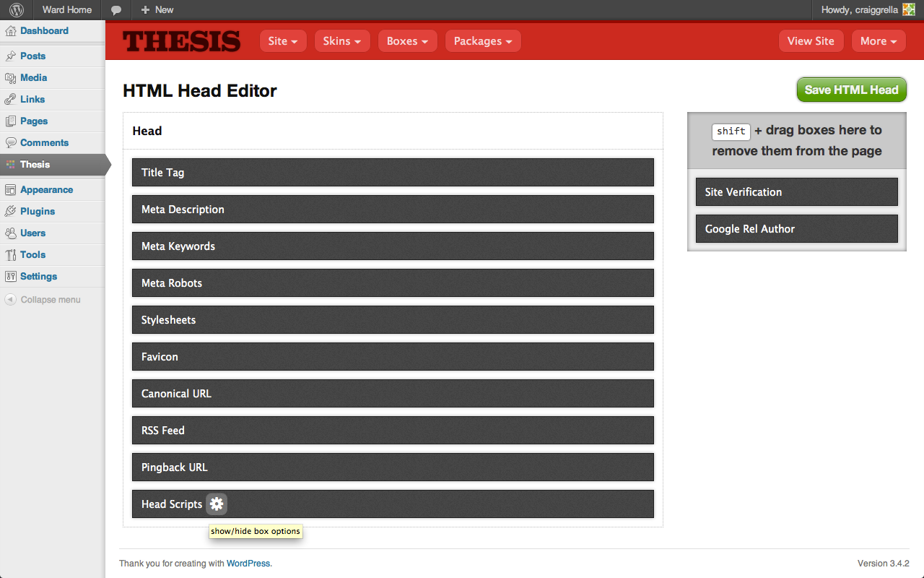This screenshot has width=924, height=578.
Task: Open the Skins dropdown menu
Action: click(x=342, y=41)
